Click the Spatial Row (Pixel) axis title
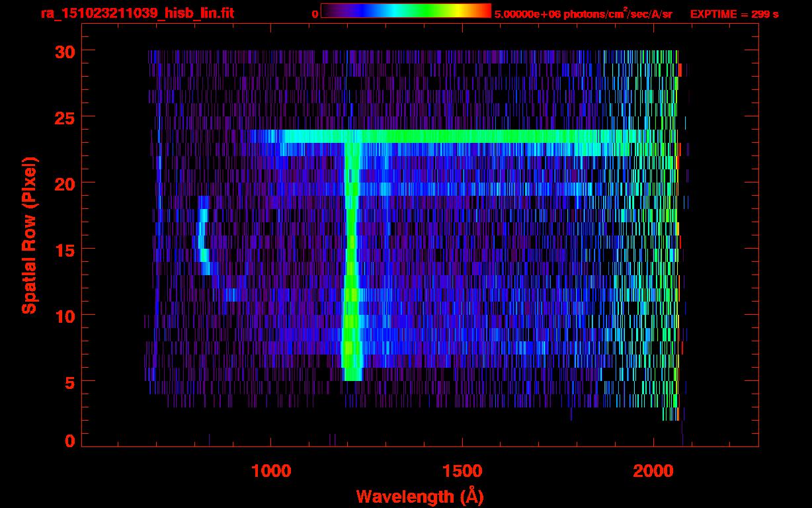 tap(28, 235)
